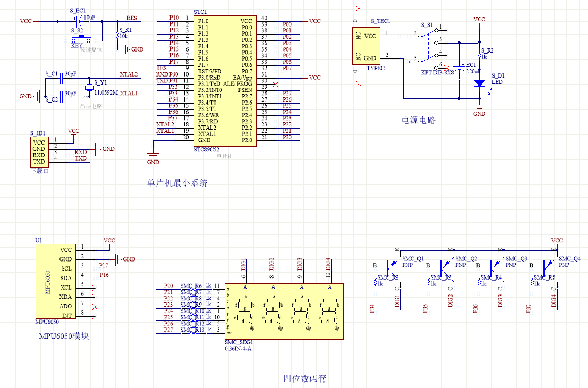Select the SMC_Q1 PNP transistor symbol

tap(390, 267)
